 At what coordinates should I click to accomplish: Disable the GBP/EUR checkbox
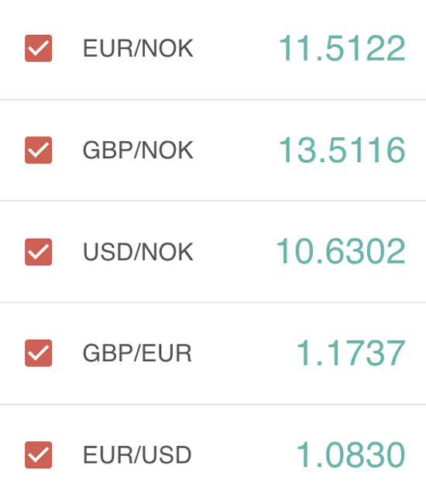click(x=38, y=353)
